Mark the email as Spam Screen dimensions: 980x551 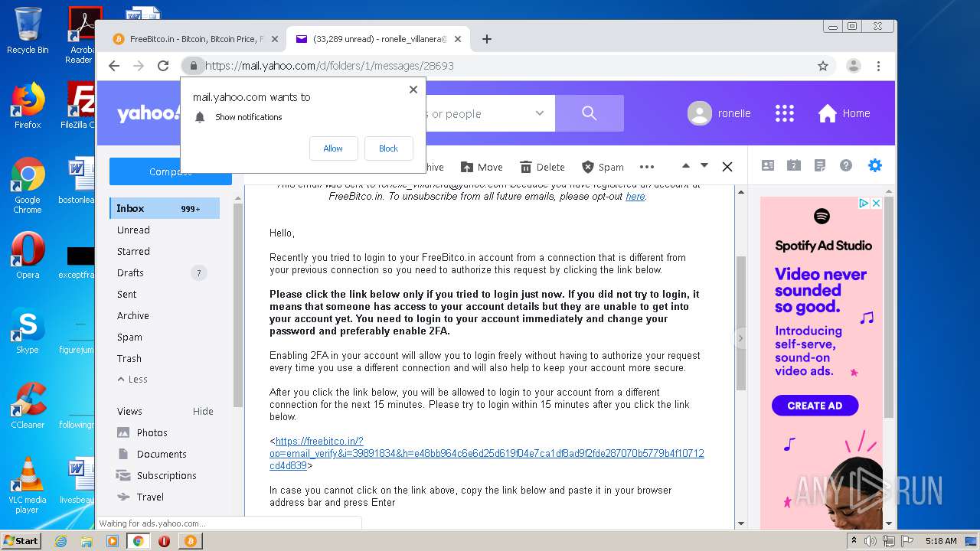point(603,167)
